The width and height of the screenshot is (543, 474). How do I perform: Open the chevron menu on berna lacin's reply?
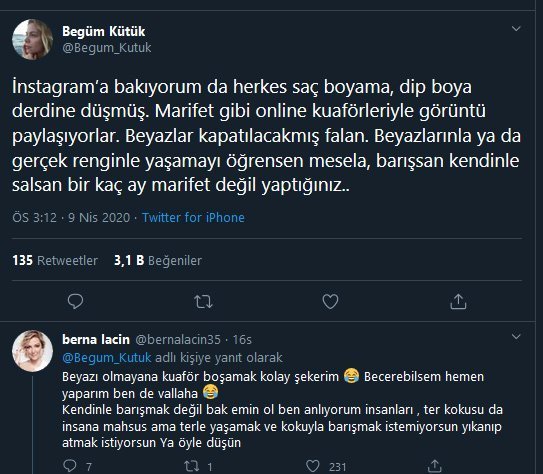tap(516, 337)
